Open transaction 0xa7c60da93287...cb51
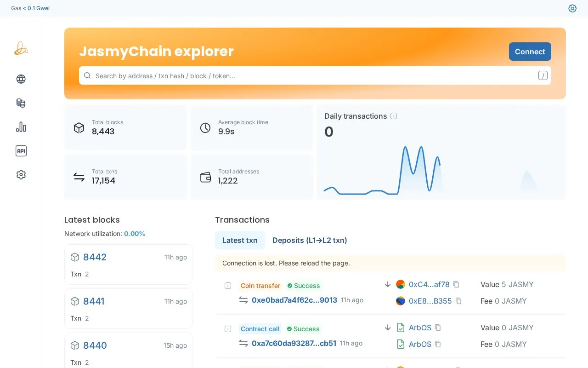The width and height of the screenshot is (588, 368). 294,343
